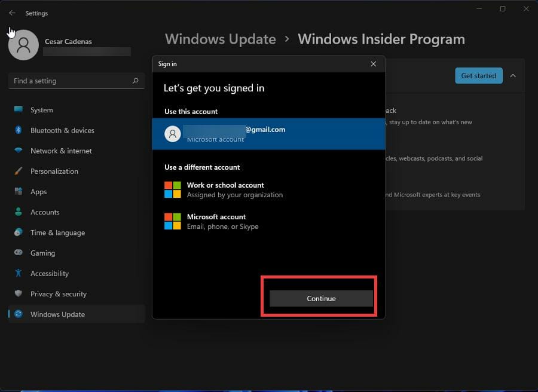The image size is (538, 392).
Task: Click the Gaming controller icon
Action: pos(18,252)
